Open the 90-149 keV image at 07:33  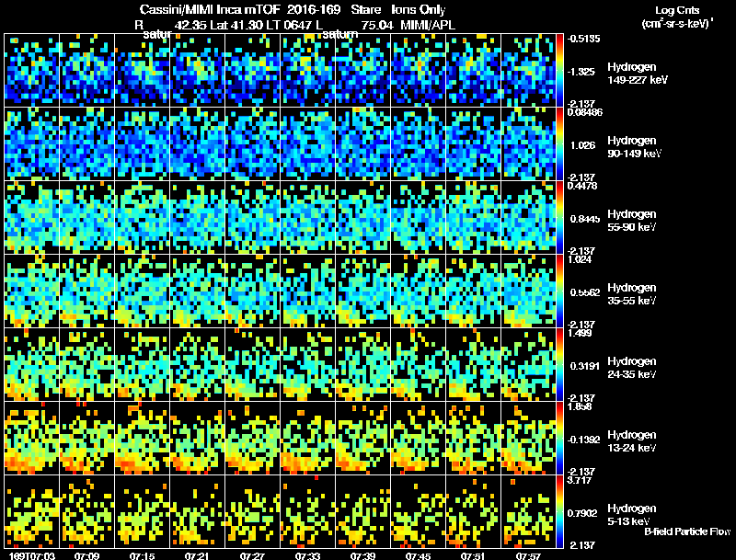pyautogui.click(x=308, y=144)
